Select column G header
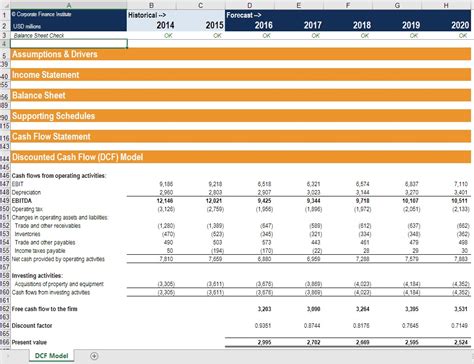Image resolution: width=474 pixels, height=364 pixels. pyautogui.click(x=397, y=5)
